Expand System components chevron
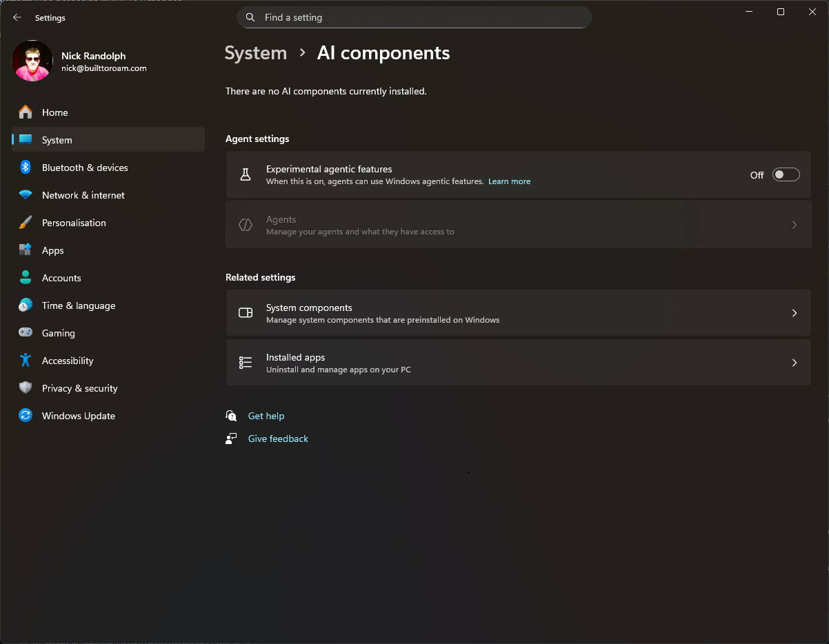829x644 pixels. (794, 313)
